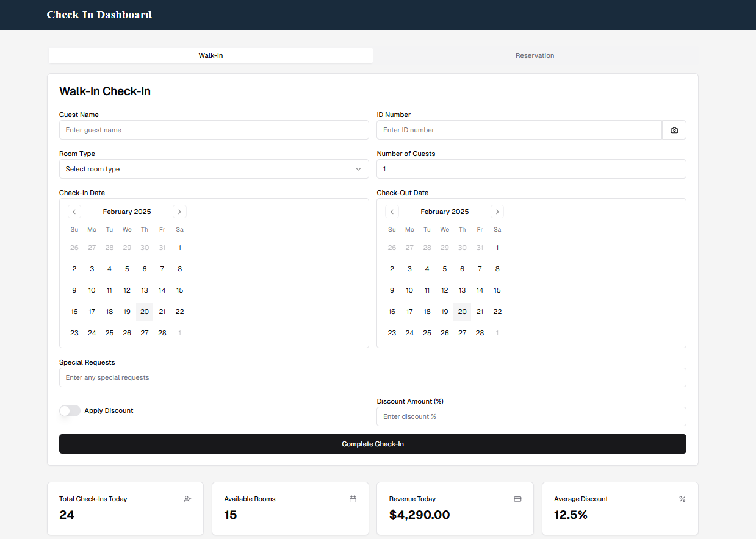The height and width of the screenshot is (539, 756).
Task: Click the calendar icon on Available Rooms card
Action: pyautogui.click(x=353, y=499)
